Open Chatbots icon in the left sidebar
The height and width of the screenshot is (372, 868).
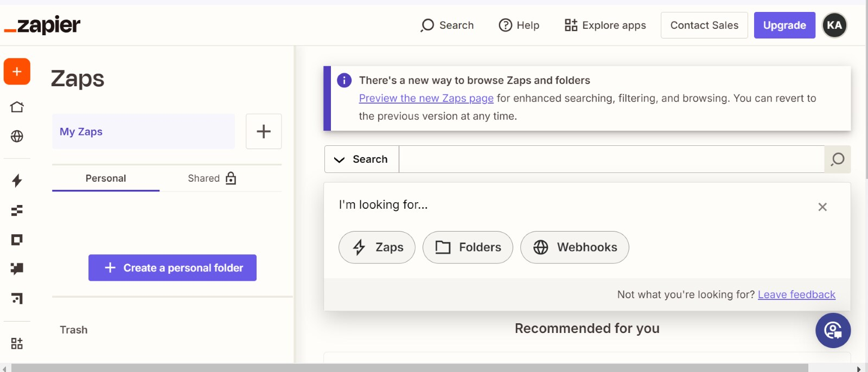[17, 268]
